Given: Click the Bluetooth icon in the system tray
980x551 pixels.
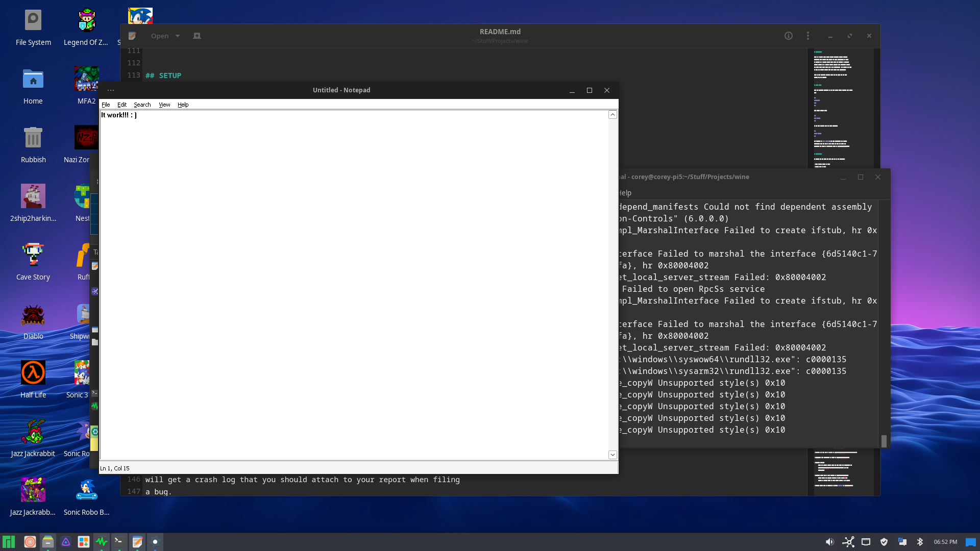Looking at the screenshot, I should (920, 542).
